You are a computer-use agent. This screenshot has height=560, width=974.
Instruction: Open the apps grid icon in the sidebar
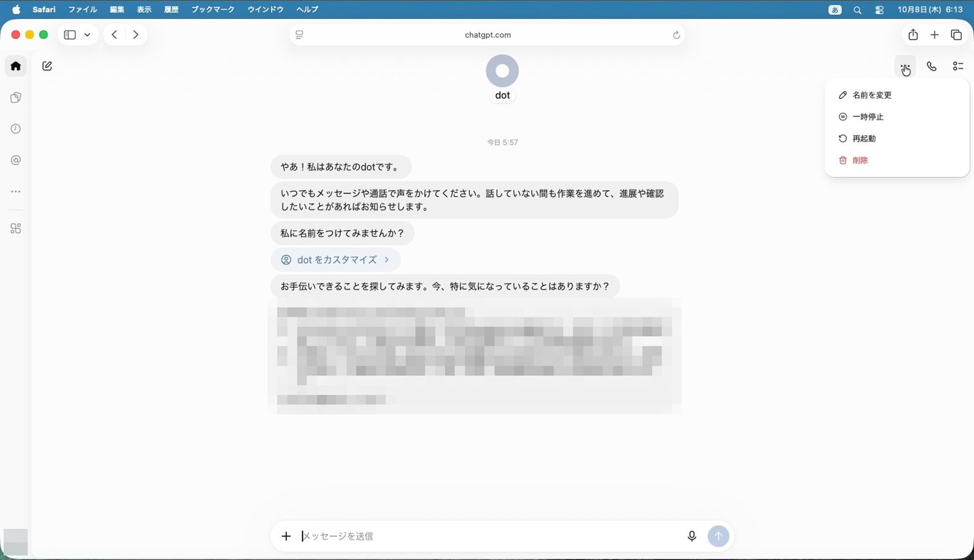pos(16,228)
